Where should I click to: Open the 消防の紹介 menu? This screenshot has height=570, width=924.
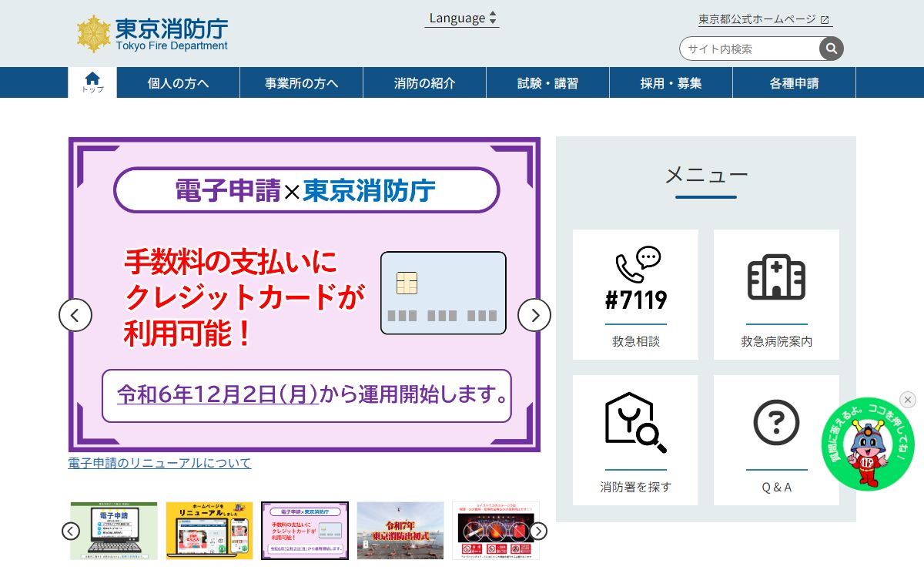click(x=424, y=83)
